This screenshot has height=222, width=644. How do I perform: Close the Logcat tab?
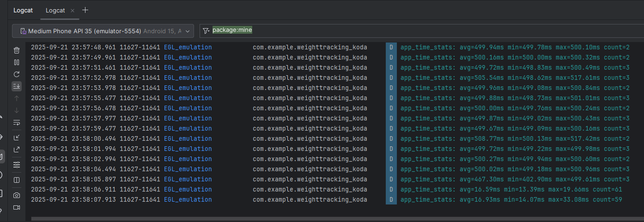[73, 11]
